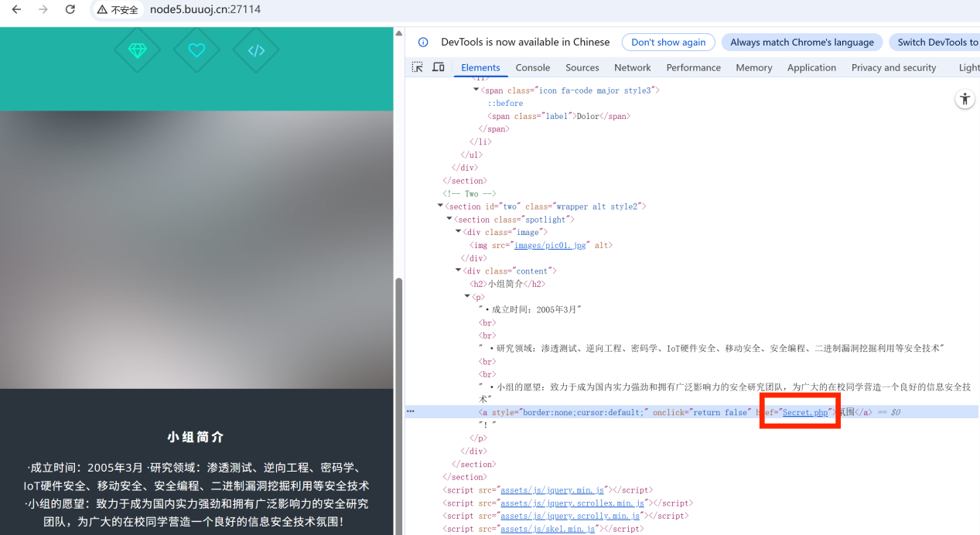Open the assets/js/jquery.min.js link

[553, 490]
